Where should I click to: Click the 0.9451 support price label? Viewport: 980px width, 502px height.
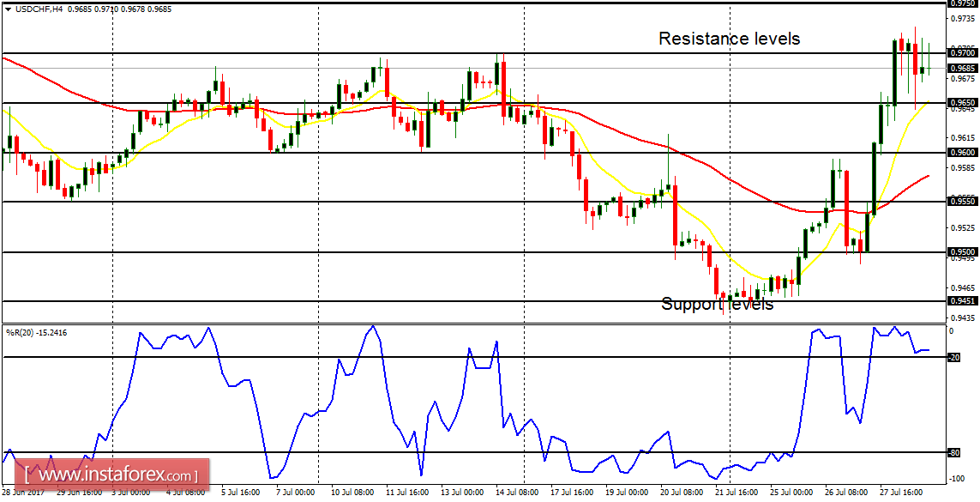click(963, 301)
